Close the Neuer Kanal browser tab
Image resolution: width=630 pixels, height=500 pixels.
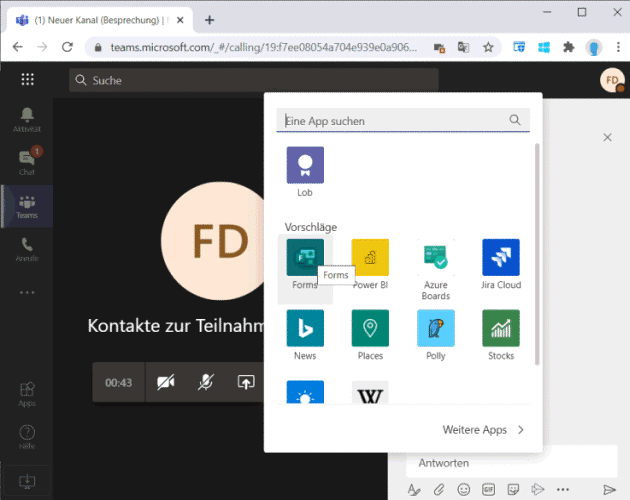tap(180, 20)
